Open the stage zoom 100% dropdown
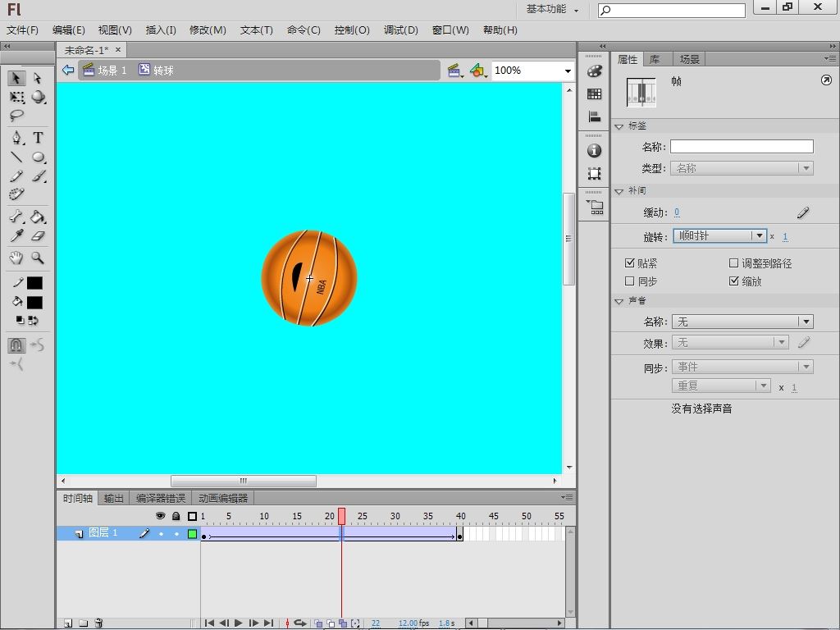This screenshot has width=840, height=630. pyautogui.click(x=567, y=71)
